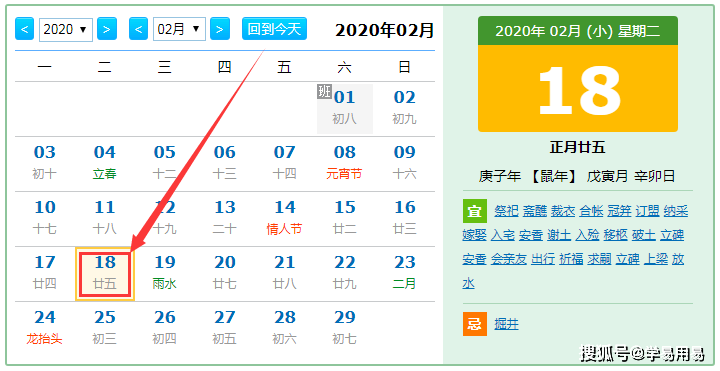Image resolution: width=720 pixels, height=371 pixels.
Task: Select date 13 二十
Action: (x=225, y=218)
